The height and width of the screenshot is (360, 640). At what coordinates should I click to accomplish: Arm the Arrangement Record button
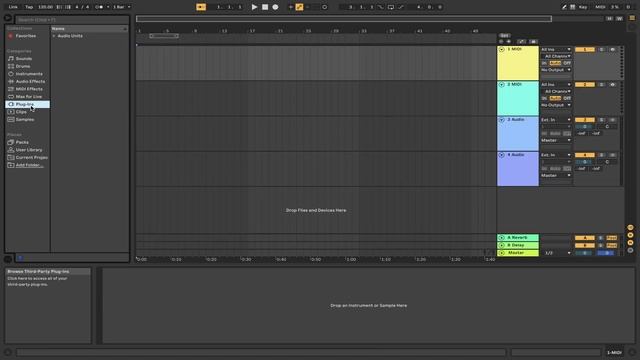point(276,7)
